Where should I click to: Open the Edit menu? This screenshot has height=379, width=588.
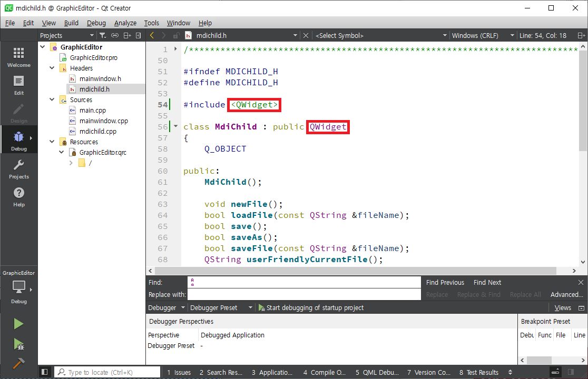pos(28,23)
